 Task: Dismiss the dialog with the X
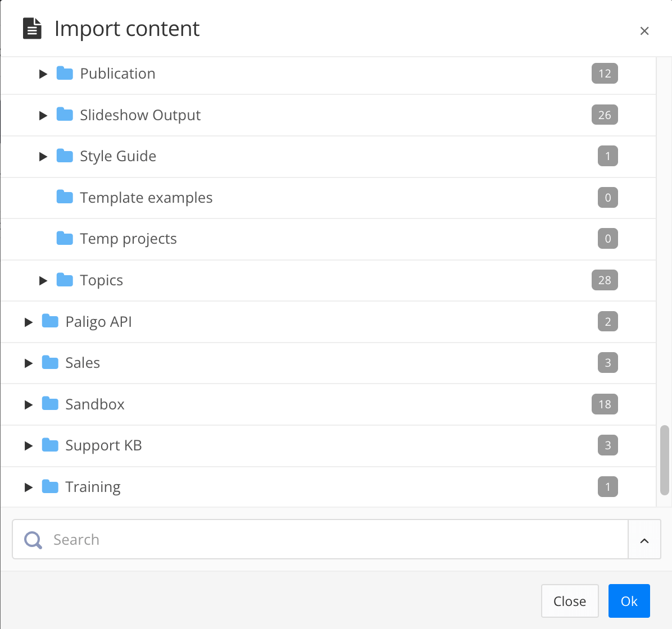click(644, 31)
